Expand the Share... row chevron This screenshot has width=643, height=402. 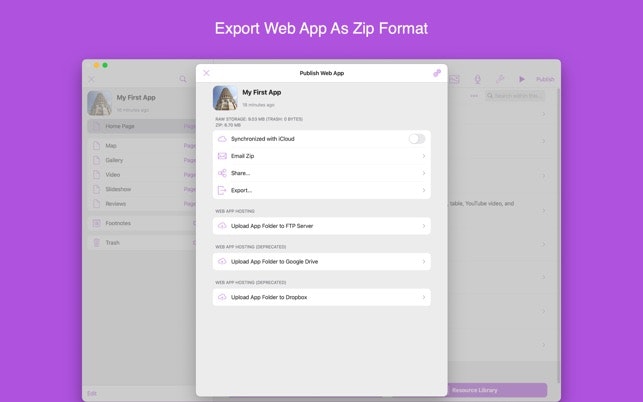pos(424,173)
